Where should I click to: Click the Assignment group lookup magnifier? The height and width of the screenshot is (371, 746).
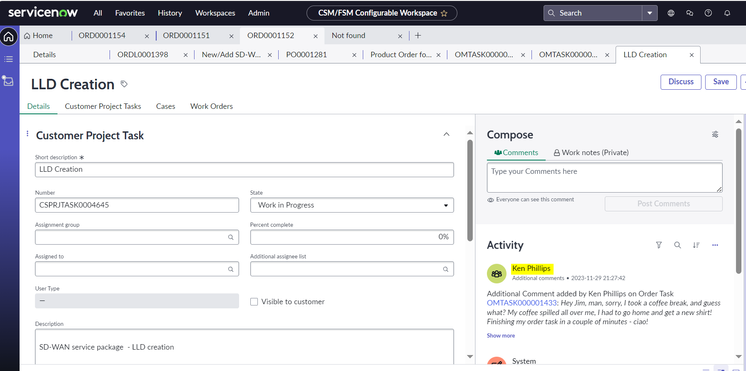click(230, 237)
